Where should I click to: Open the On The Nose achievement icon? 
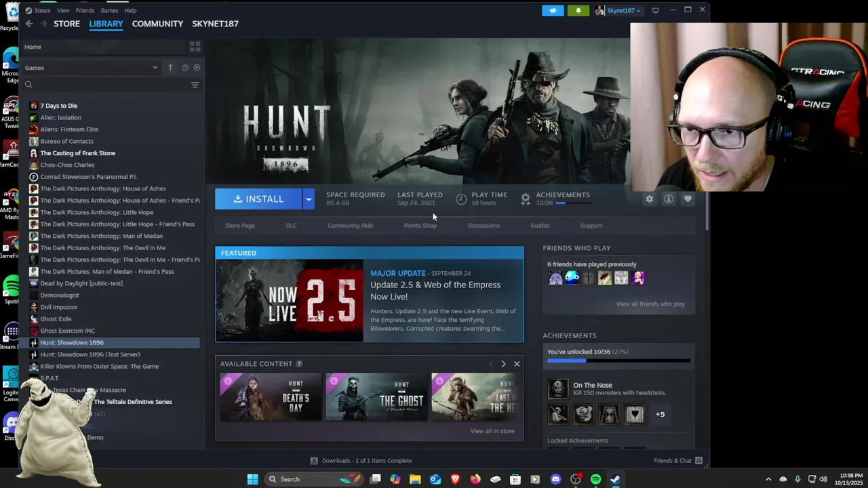(x=558, y=388)
